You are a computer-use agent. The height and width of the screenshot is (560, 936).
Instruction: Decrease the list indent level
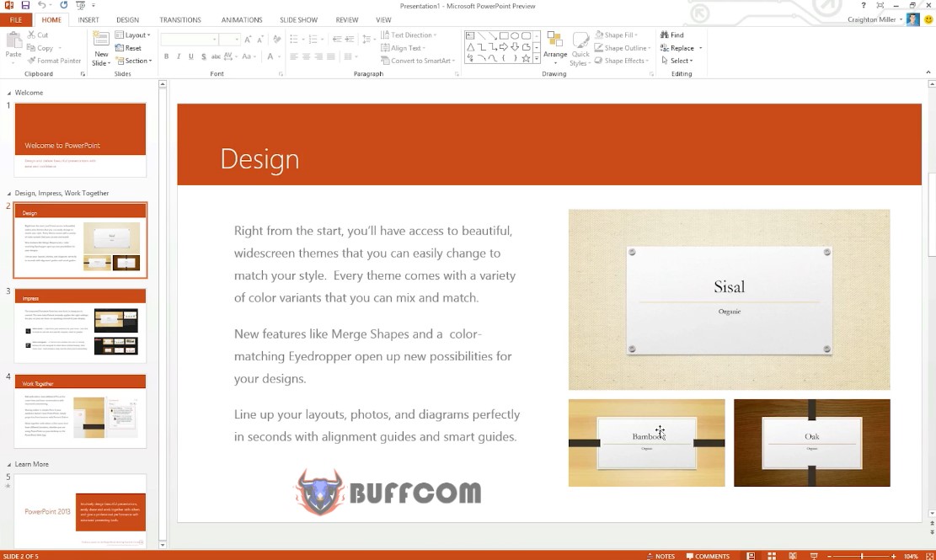[x=337, y=40]
